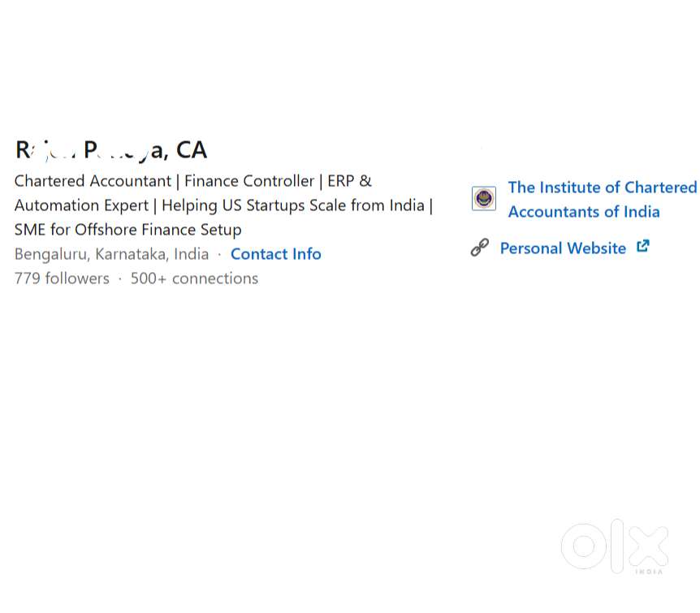Image resolution: width=700 pixels, height=613 pixels.
Task: Open the Personal Website link
Action: [562, 248]
